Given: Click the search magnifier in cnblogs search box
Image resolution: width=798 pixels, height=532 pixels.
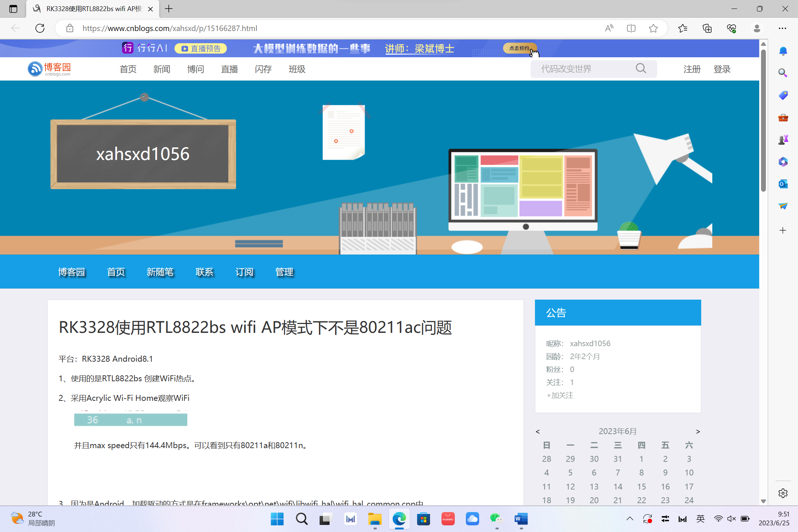Looking at the screenshot, I should [641, 68].
